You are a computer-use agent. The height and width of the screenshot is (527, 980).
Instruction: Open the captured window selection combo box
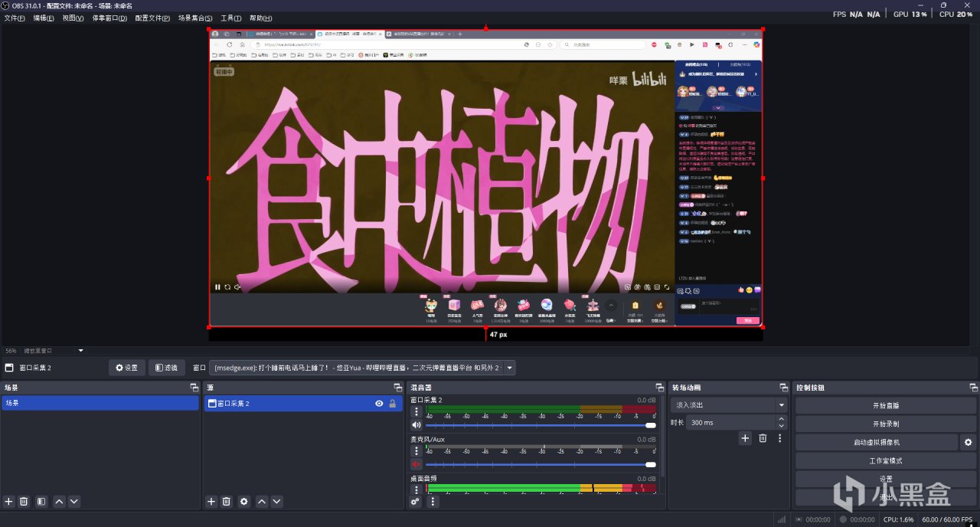point(362,368)
